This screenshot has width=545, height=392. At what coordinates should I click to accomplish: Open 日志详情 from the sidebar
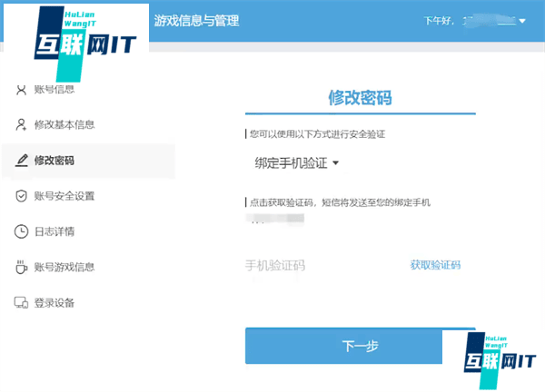(x=54, y=231)
